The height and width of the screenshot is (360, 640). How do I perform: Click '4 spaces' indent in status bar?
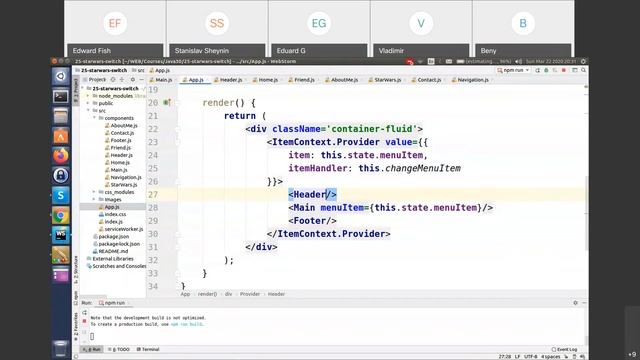pos(551,356)
